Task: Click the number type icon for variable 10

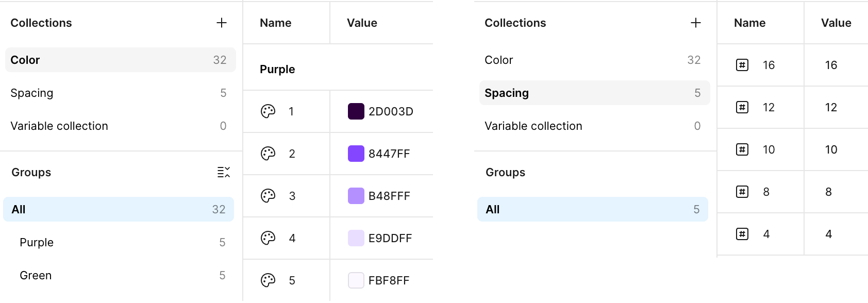Action: (x=742, y=149)
